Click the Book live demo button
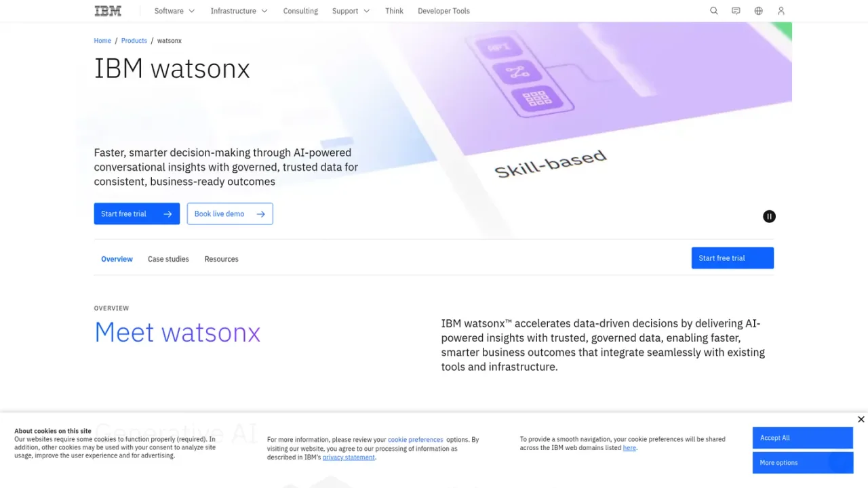868x488 pixels. click(230, 213)
